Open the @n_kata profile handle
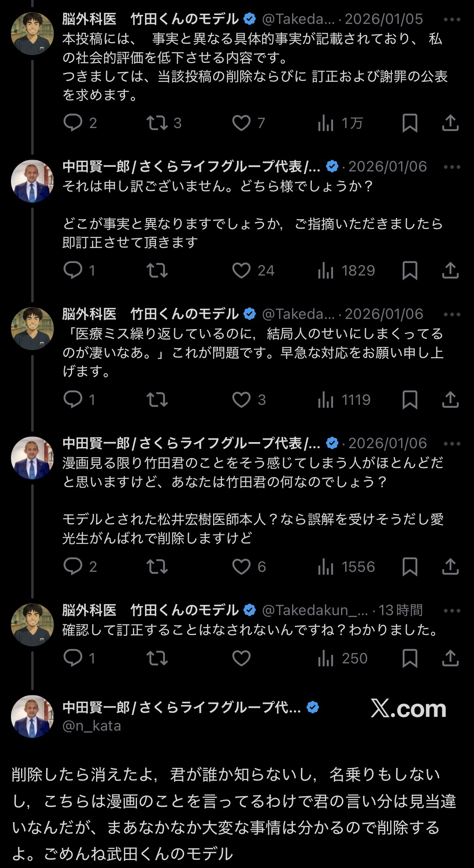 pos(92,726)
